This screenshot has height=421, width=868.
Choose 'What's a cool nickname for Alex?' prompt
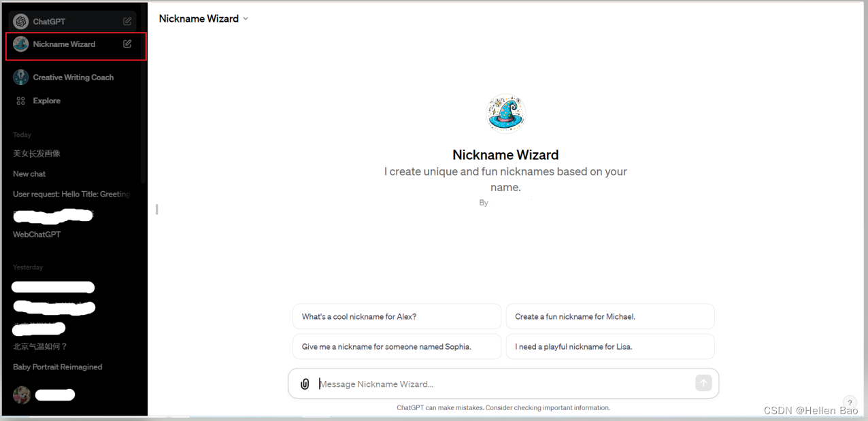point(397,316)
